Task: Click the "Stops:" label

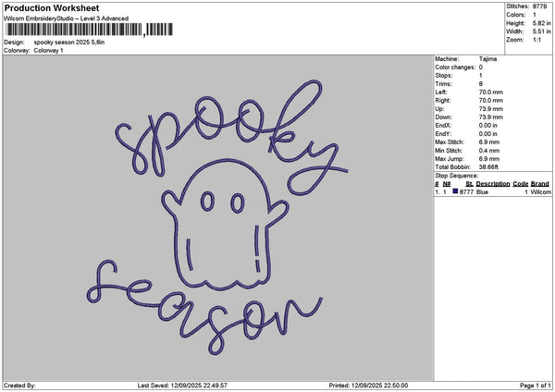Action: (444, 76)
